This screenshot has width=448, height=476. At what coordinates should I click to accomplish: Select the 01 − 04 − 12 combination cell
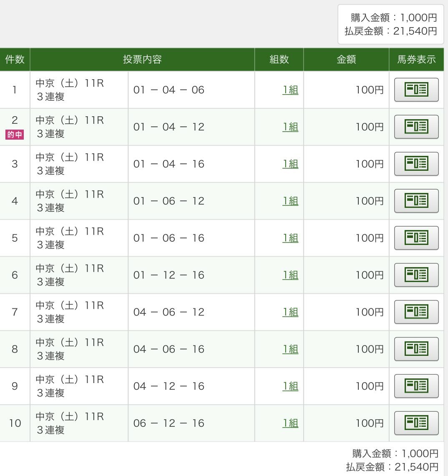coord(191,127)
